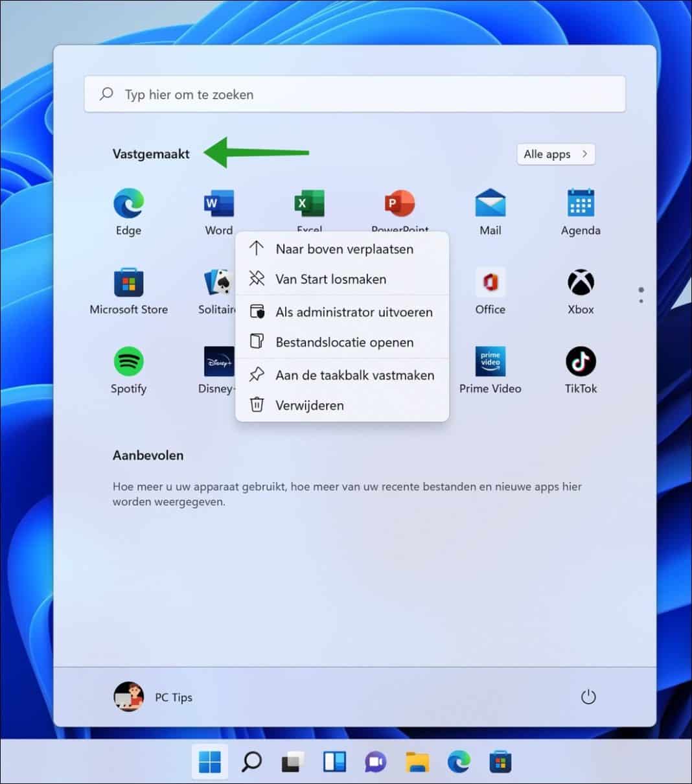Open File Explorer from the taskbar
This screenshot has height=784, width=692.
pyautogui.click(x=417, y=762)
